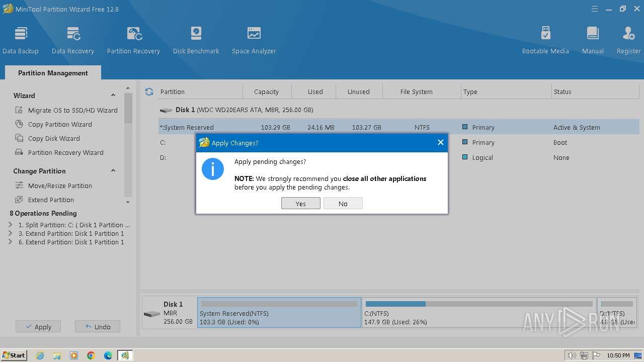Collapse the Change Partition section
644x362 pixels.
pos(113,170)
